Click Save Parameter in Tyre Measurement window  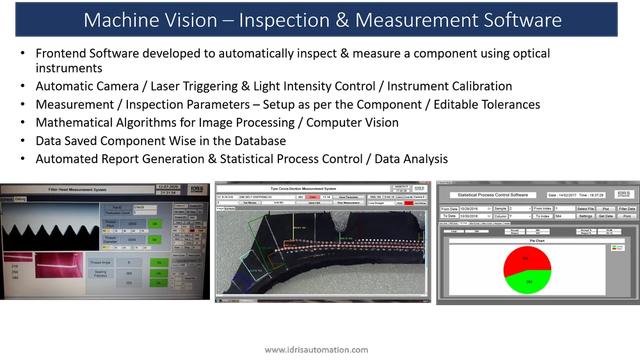click(x=349, y=197)
